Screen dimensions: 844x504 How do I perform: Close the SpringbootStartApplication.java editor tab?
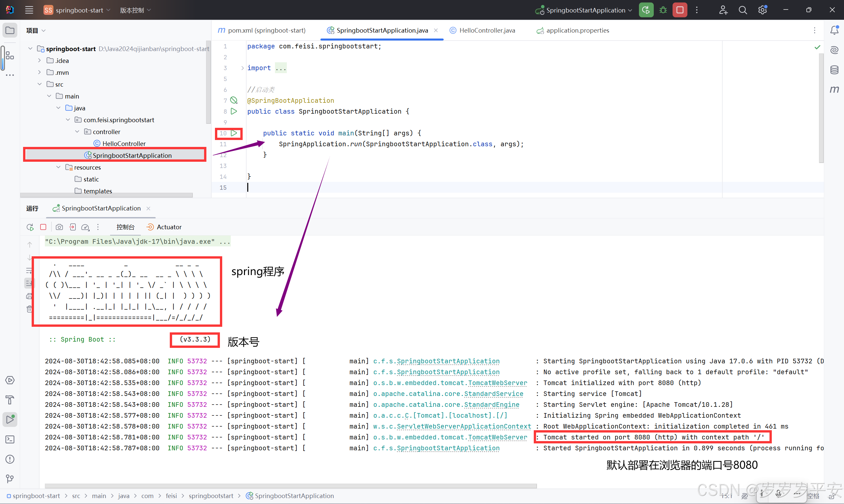pos(436,30)
